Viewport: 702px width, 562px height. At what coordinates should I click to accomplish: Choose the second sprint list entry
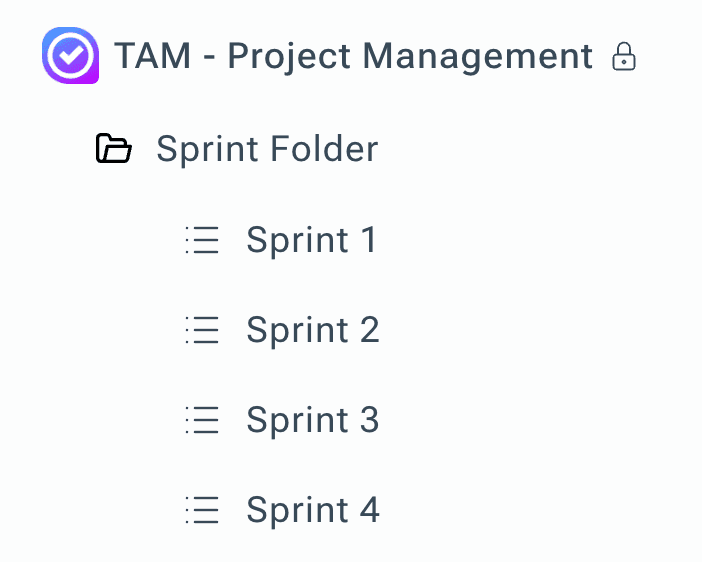tap(312, 330)
